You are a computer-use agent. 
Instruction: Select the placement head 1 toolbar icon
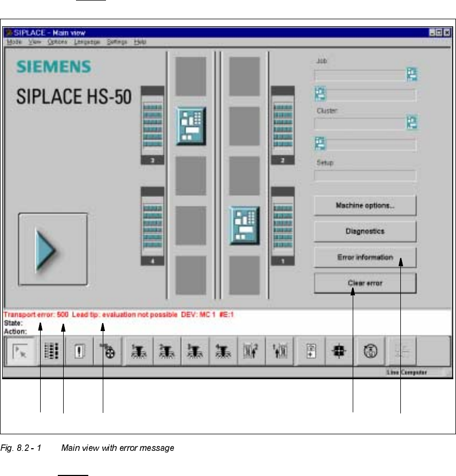[x=139, y=351]
